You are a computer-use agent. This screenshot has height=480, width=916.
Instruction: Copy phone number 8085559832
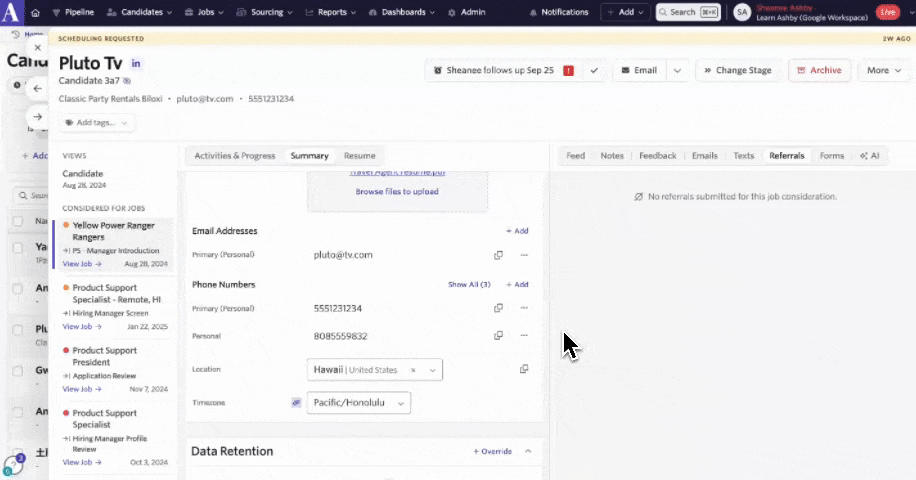click(498, 336)
